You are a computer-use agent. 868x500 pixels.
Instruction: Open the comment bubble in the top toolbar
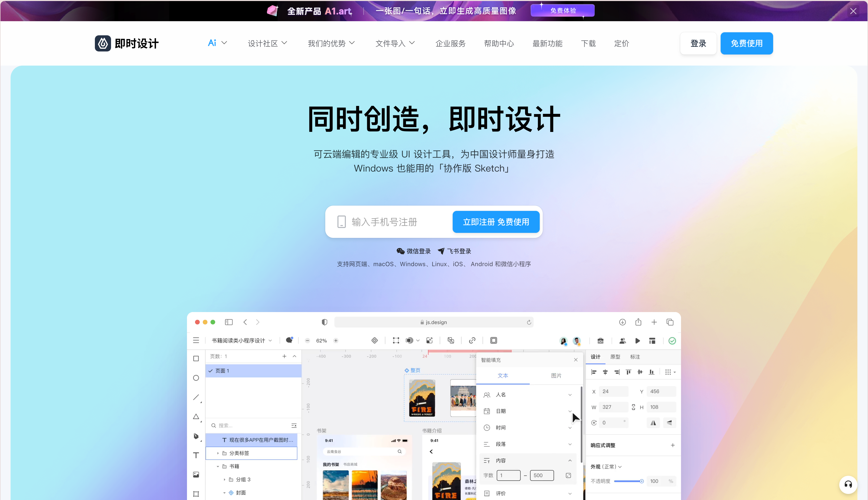pyautogui.click(x=289, y=340)
